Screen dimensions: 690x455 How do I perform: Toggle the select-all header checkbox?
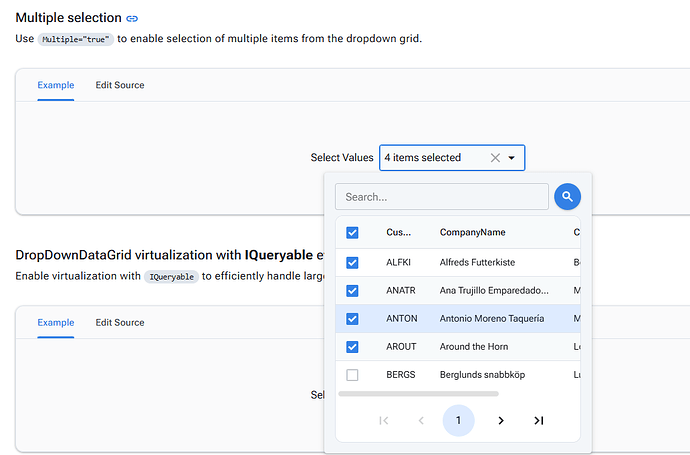tap(352, 233)
